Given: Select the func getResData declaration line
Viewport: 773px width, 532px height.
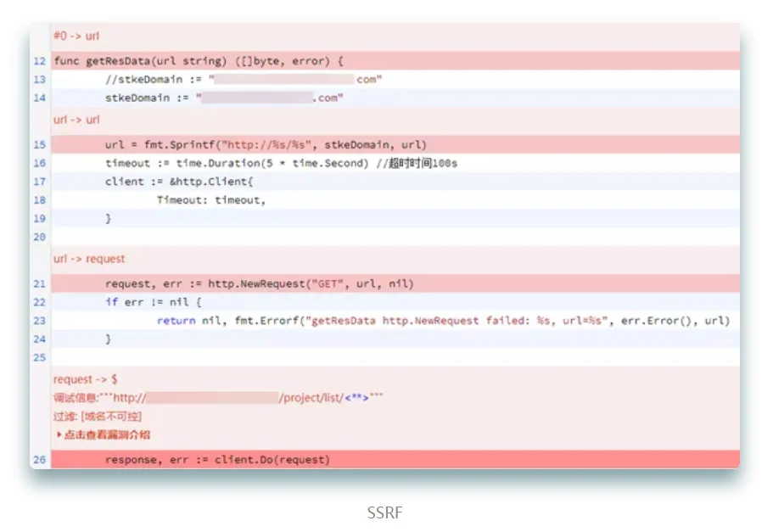Looking at the screenshot, I should [x=395, y=61].
